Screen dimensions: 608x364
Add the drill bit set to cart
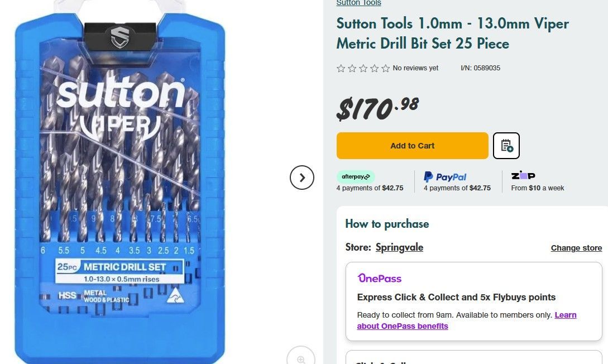(412, 145)
